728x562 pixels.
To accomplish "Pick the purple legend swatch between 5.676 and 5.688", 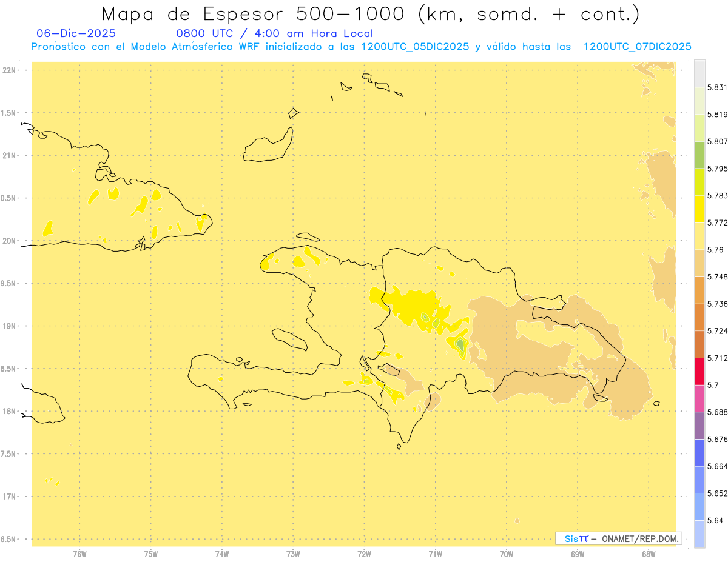I will [699, 426].
